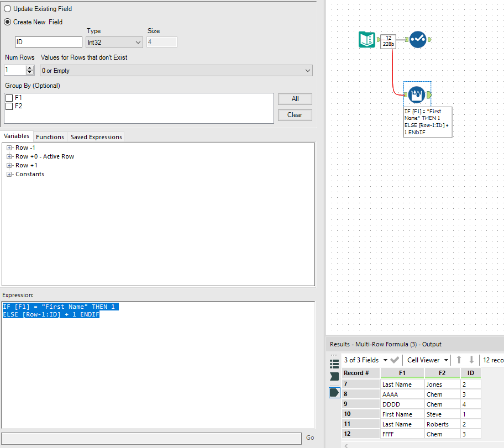
Task: Click the up arrow in Results toolbar
Action: pyautogui.click(x=459, y=360)
